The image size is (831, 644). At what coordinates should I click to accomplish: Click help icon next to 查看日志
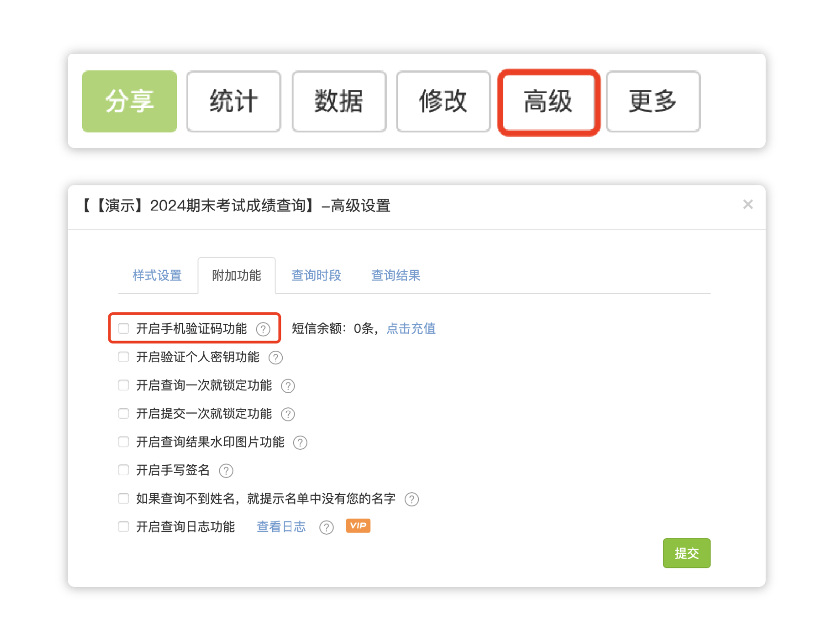pyautogui.click(x=326, y=527)
